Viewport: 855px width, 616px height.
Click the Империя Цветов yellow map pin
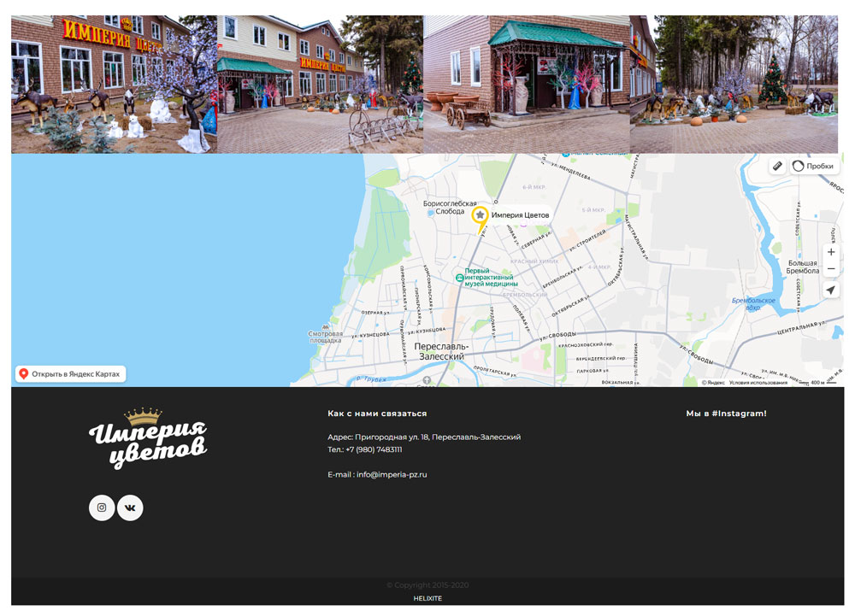[481, 215]
